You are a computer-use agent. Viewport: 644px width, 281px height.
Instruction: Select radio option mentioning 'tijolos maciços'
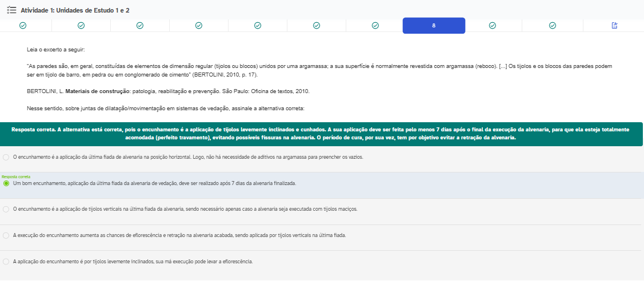tap(6, 209)
